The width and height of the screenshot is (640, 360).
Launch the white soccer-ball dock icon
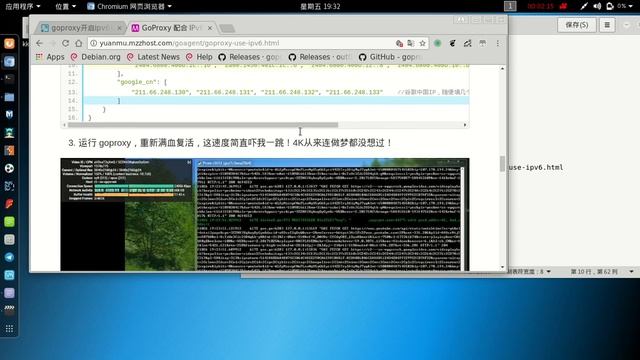pos(9,168)
